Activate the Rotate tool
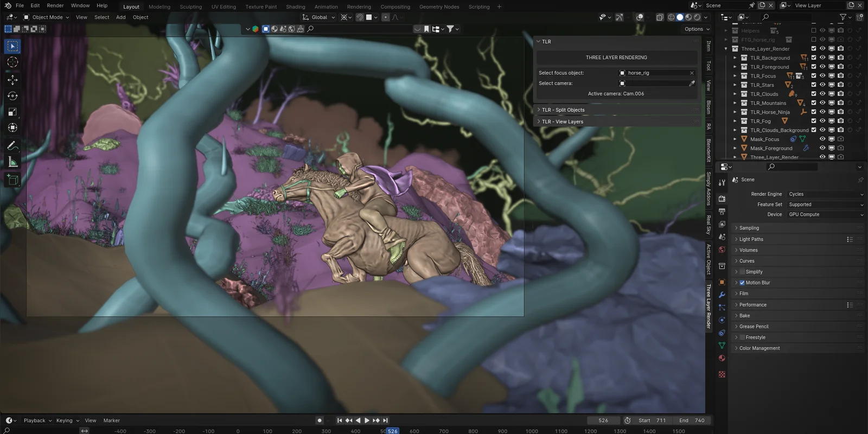The height and width of the screenshot is (434, 868). (12, 96)
